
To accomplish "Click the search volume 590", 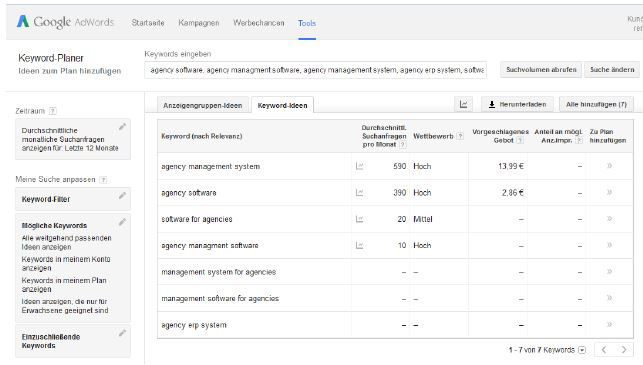I will coord(399,166).
